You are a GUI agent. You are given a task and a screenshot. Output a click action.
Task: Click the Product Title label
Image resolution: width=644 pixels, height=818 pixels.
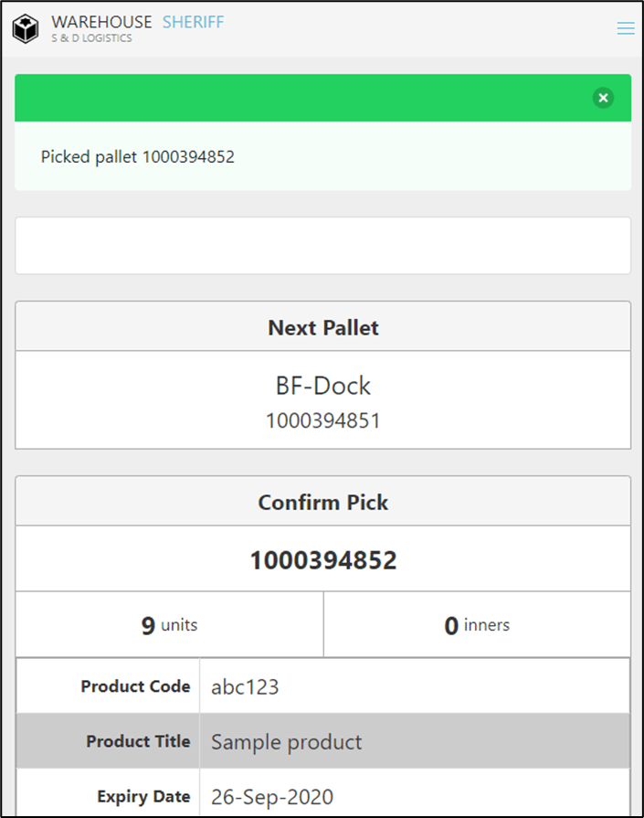coord(138,741)
